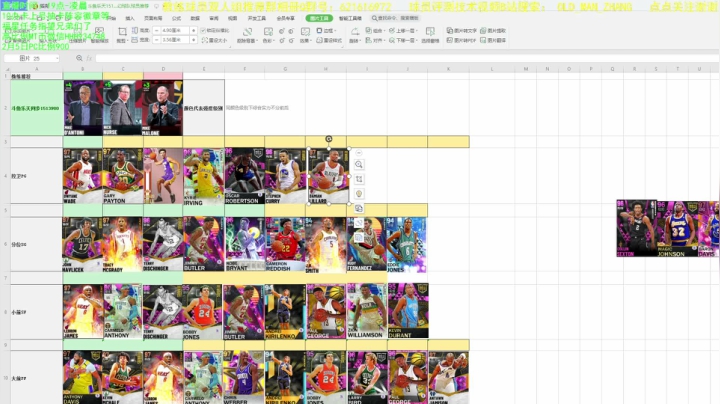The width and height of the screenshot is (720, 404).
Task: Open the 插入 Insert tab
Action: click(130, 18)
